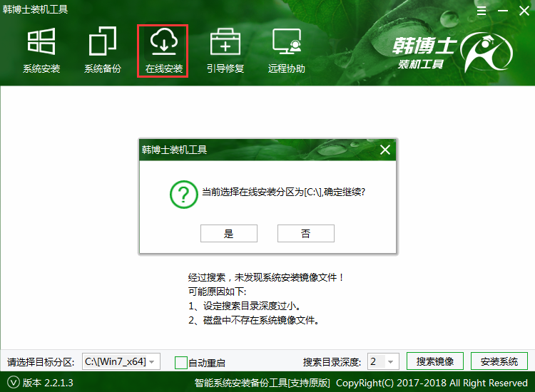
Task: Close the confirmation dialog with X
Action: pos(385,150)
